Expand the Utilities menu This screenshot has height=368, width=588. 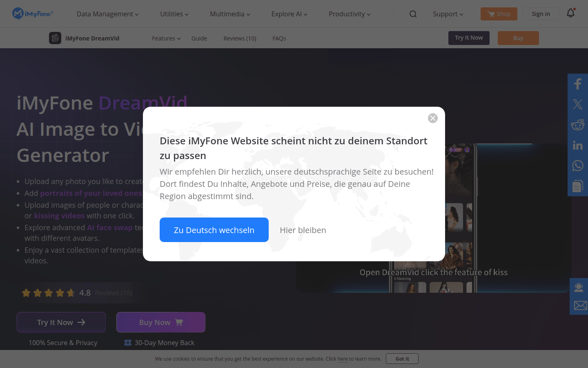coord(174,14)
